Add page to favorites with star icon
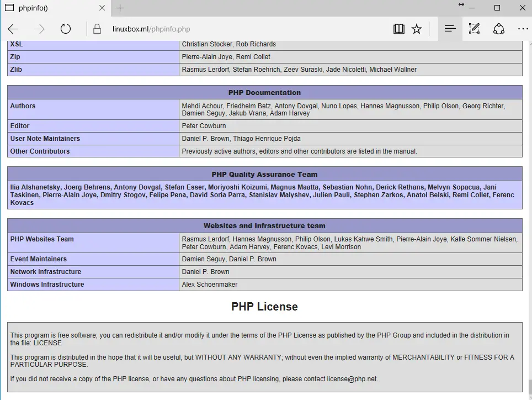 tap(417, 29)
